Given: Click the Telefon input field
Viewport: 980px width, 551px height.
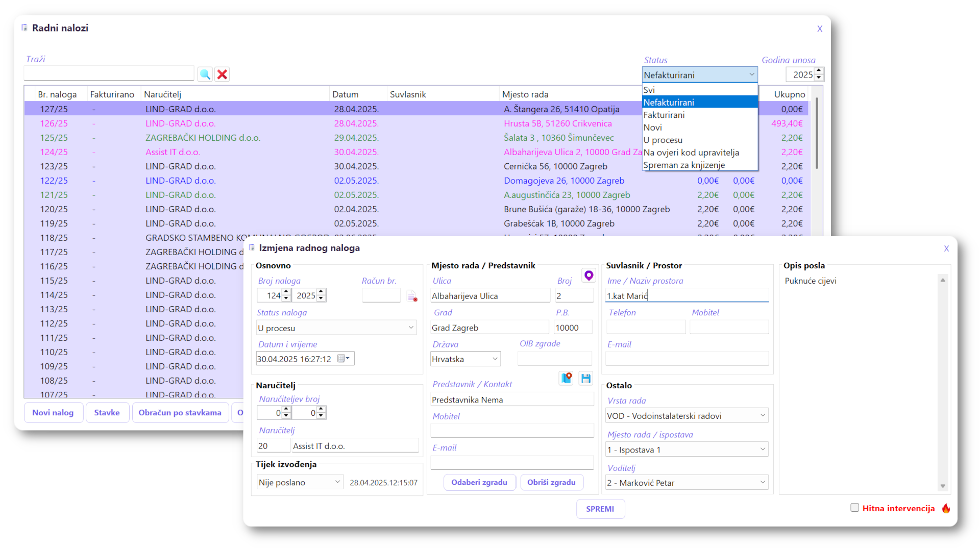Looking at the screenshot, I should pyautogui.click(x=646, y=328).
